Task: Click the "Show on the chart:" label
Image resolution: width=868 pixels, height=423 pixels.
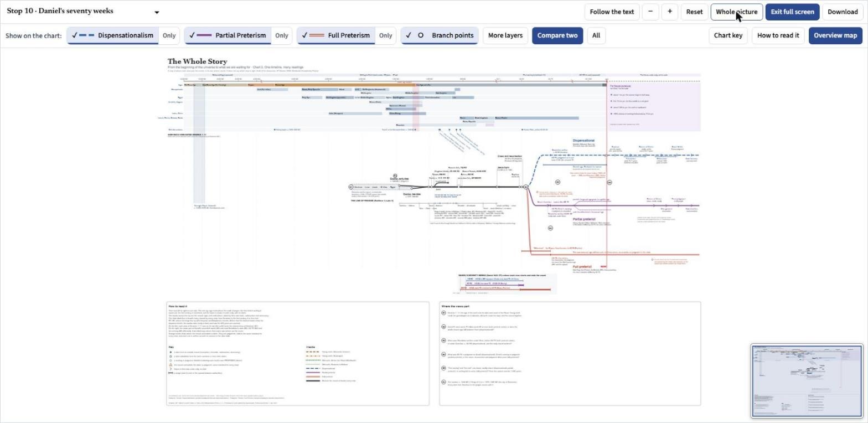Action: [34, 35]
